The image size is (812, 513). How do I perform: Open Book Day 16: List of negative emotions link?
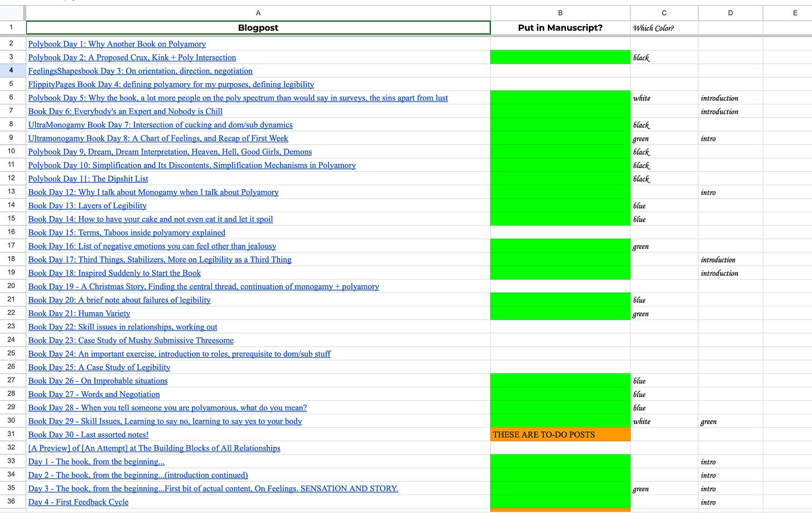pyautogui.click(x=152, y=246)
